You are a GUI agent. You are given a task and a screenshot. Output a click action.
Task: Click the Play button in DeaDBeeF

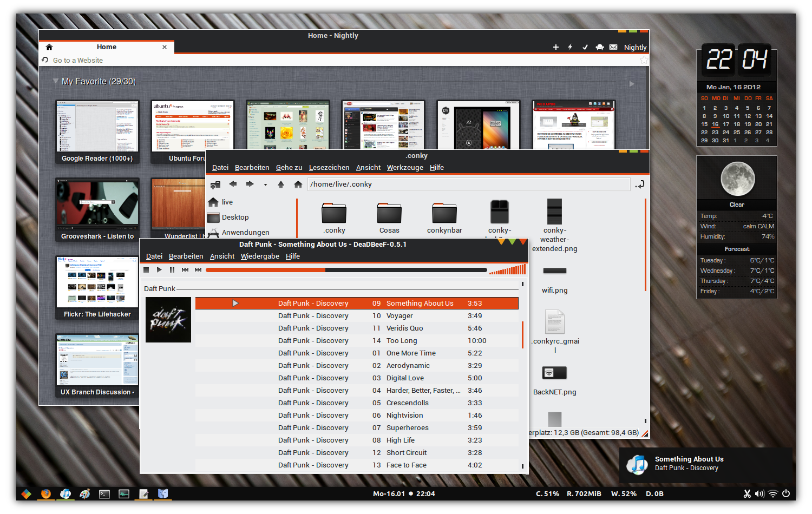pos(159,269)
